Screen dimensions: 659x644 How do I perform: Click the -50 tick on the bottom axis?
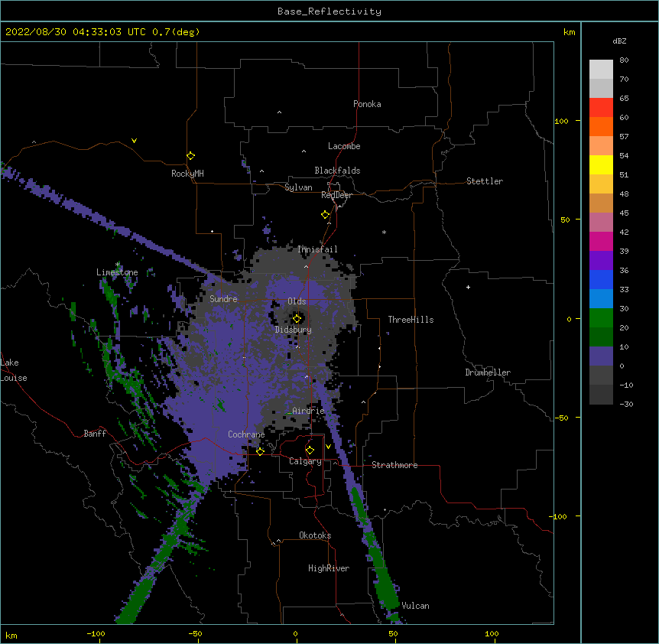[x=195, y=633]
